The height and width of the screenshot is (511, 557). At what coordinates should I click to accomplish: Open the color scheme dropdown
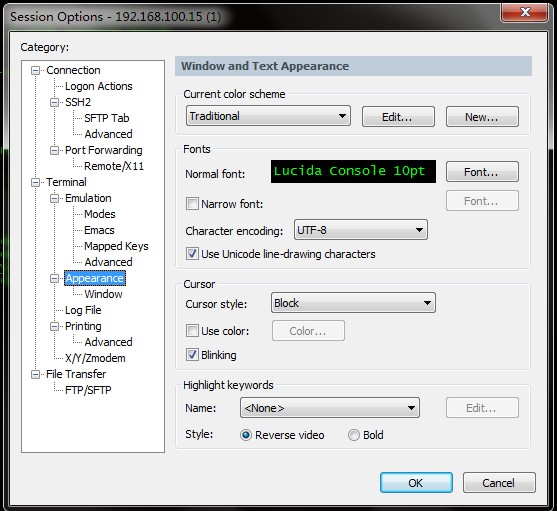(x=268, y=116)
